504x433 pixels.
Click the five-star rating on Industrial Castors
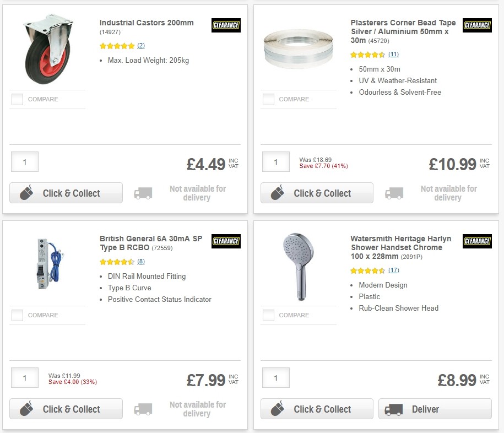(117, 46)
